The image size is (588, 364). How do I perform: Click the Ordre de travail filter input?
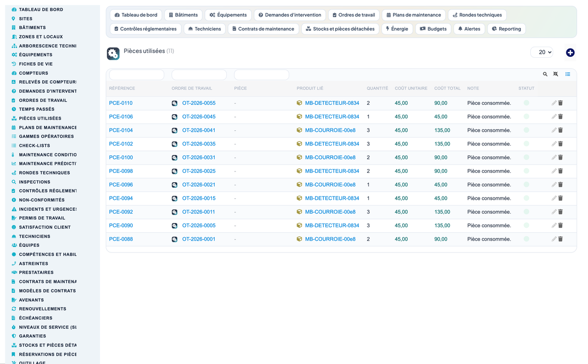coord(199,75)
